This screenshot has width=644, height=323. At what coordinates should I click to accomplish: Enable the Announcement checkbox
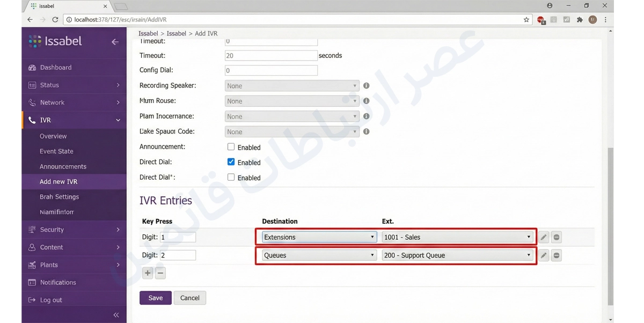pos(230,146)
